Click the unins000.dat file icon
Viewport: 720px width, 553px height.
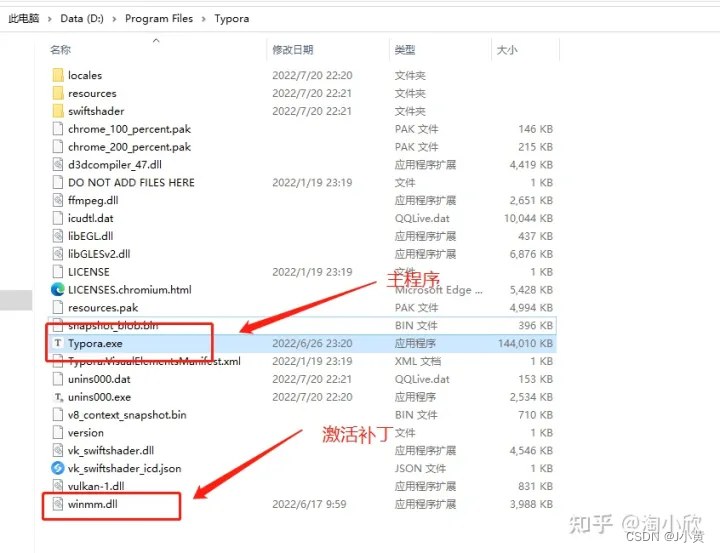click(58, 379)
